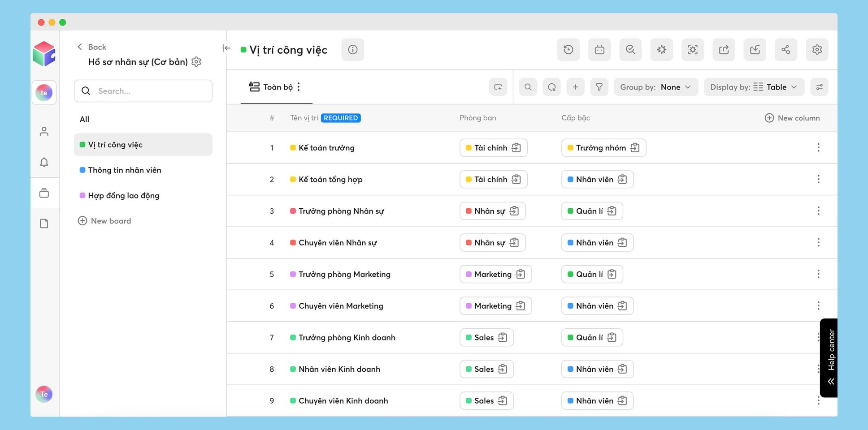Click the scan frame icon in header
The height and width of the screenshot is (430, 868).
[693, 50]
